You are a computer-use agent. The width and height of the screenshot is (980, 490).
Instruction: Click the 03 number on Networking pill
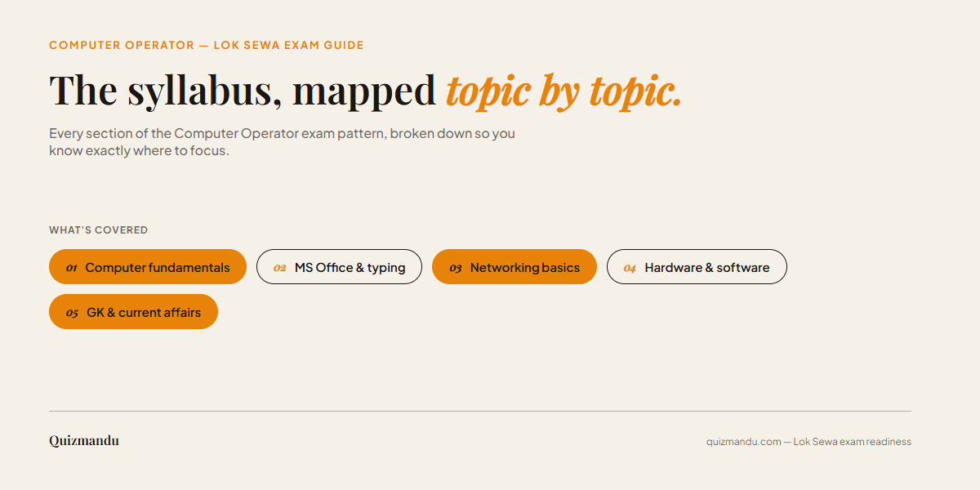point(456,268)
